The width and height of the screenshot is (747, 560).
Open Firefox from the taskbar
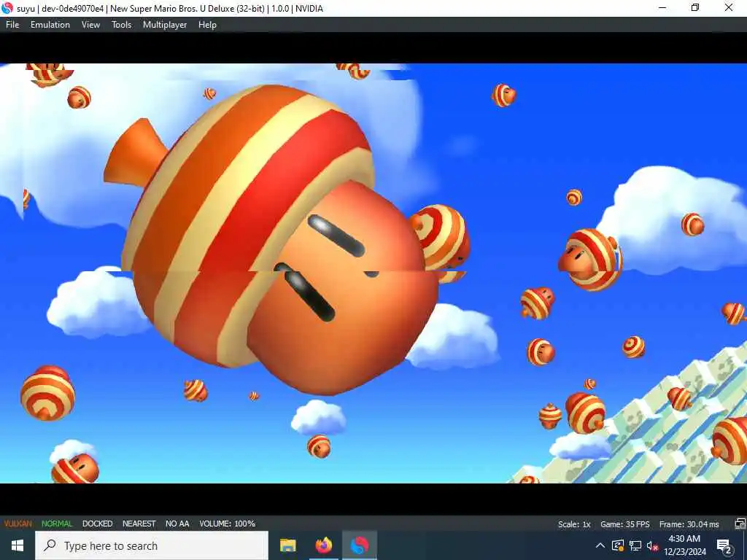(323, 545)
